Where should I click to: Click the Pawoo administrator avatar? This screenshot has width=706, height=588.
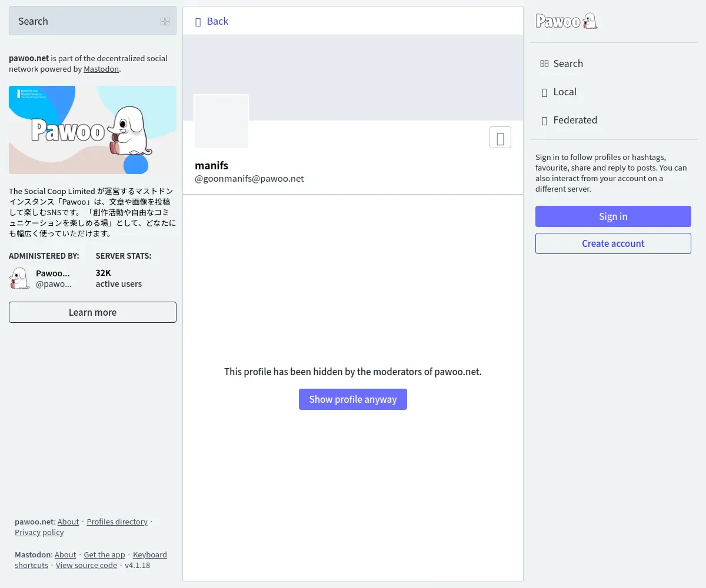coord(19,278)
